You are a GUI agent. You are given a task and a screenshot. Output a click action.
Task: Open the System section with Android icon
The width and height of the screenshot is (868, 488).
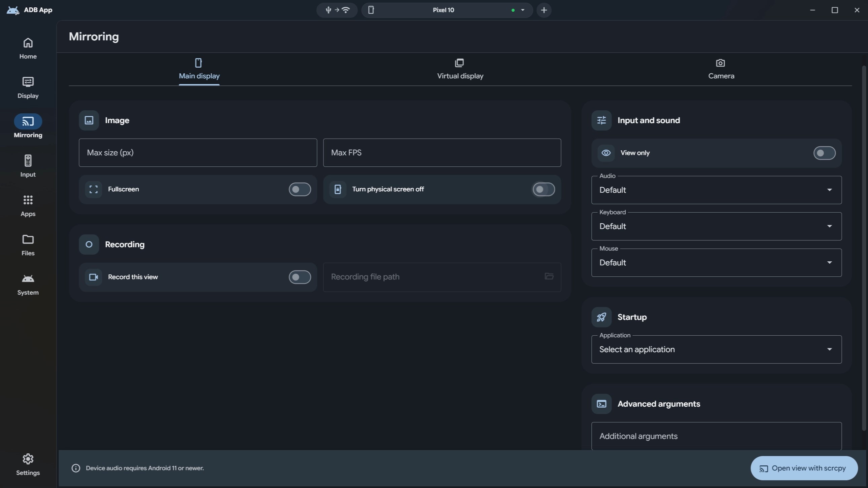point(28,285)
